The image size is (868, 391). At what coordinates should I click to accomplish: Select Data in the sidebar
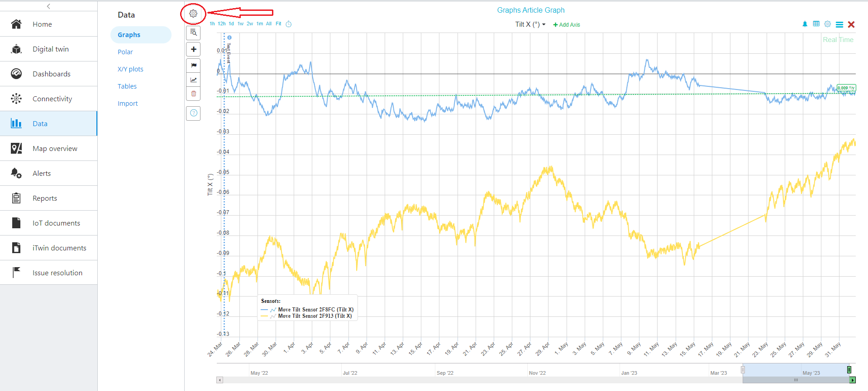(48, 123)
